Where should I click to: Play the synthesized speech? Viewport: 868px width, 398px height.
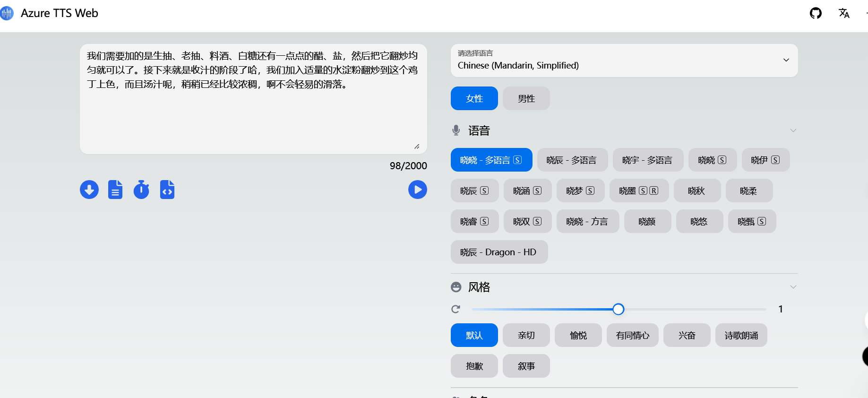(417, 190)
